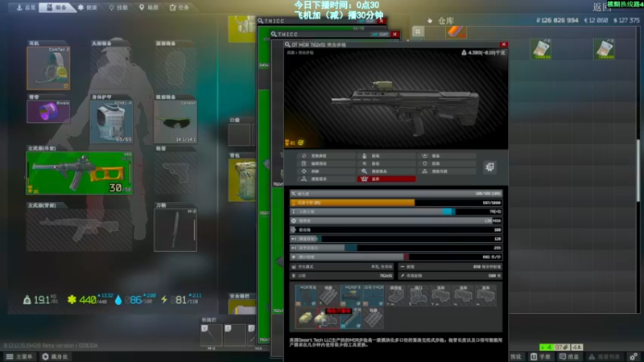The width and height of the screenshot is (644, 362).
Task: Click the empty back weapon slot
Action: [x=79, y=230]
